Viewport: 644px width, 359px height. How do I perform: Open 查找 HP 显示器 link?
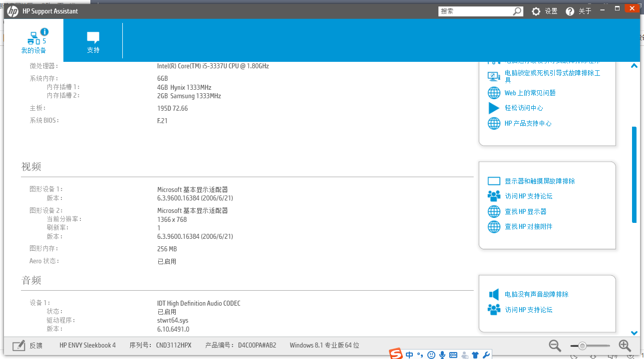[x=525, y=211]
